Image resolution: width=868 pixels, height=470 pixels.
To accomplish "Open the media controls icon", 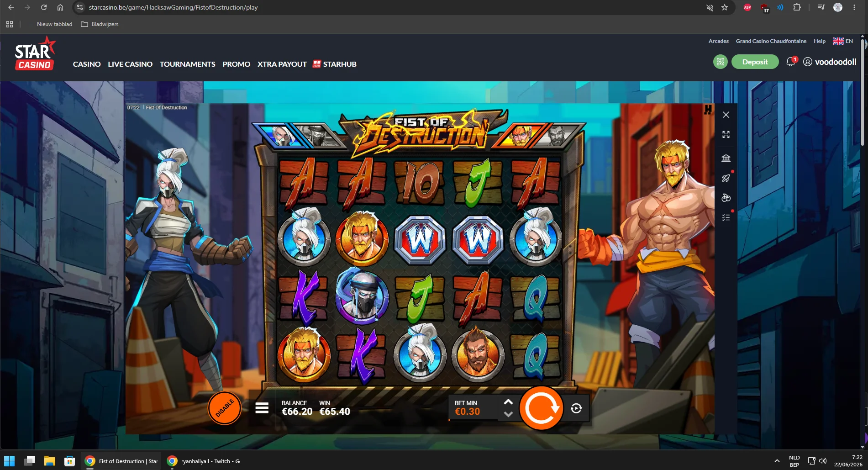I will (821, 7).
